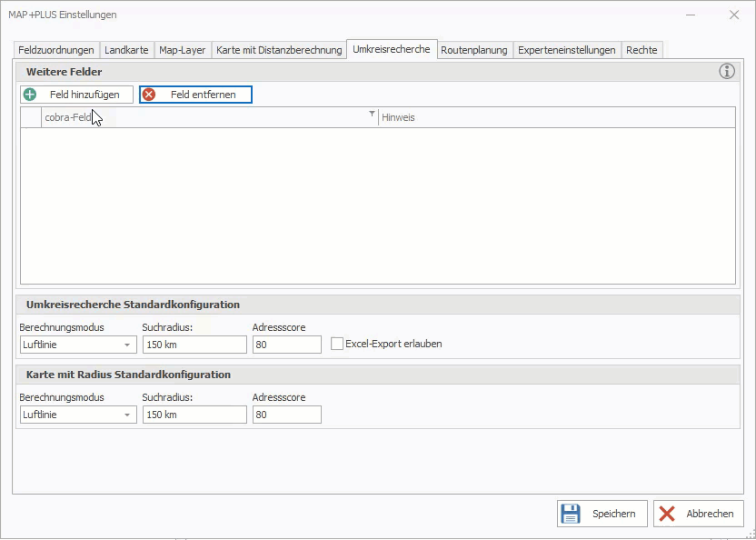Click the red X Abbrechen icon
The height and width of the screenshot is (540, 756).
[667, 514]
